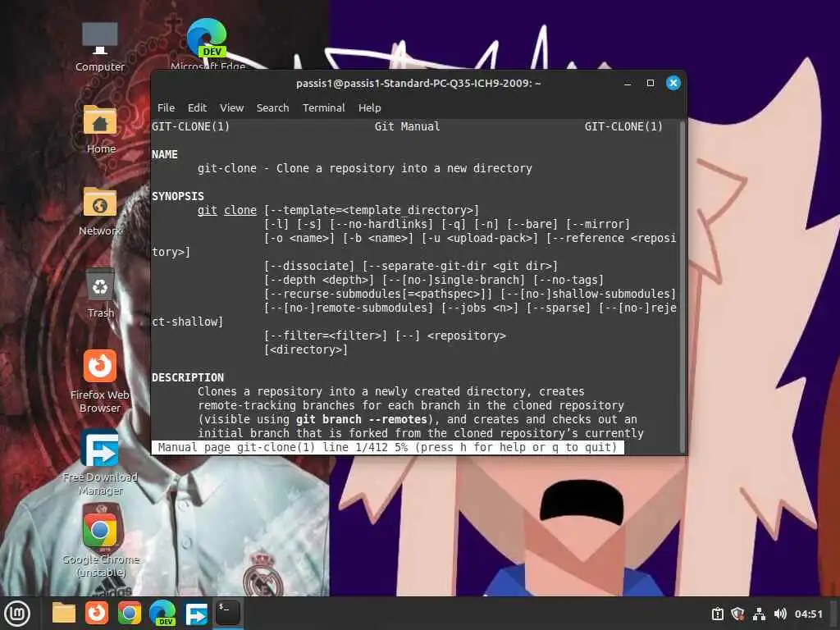Click the underlined 'clone' word in synopsis
The height and width of the screenshot is (630, 840).
240,210
